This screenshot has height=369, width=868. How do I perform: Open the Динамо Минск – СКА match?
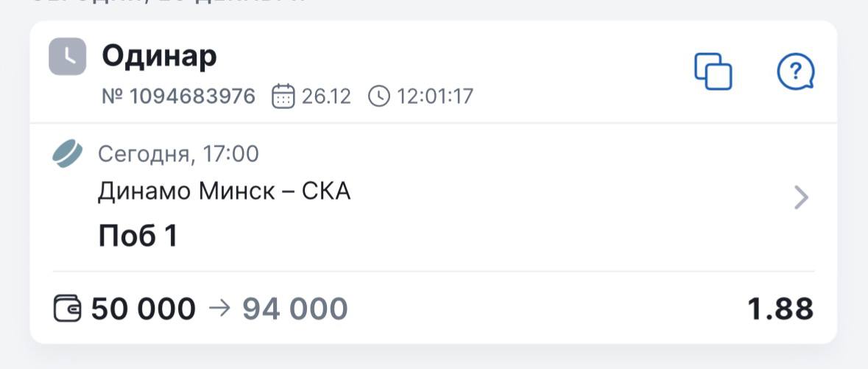point(224,191)
